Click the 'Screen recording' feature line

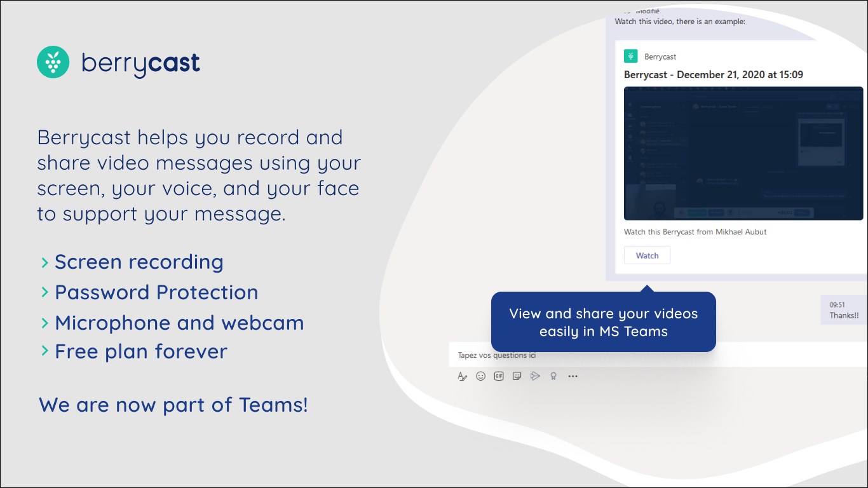tap(139, 262)
